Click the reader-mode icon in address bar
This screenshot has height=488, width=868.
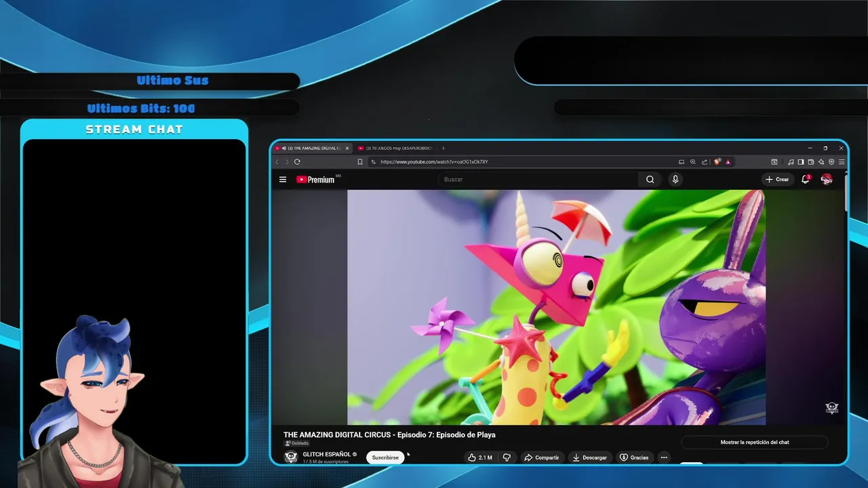tap(682, 162)
